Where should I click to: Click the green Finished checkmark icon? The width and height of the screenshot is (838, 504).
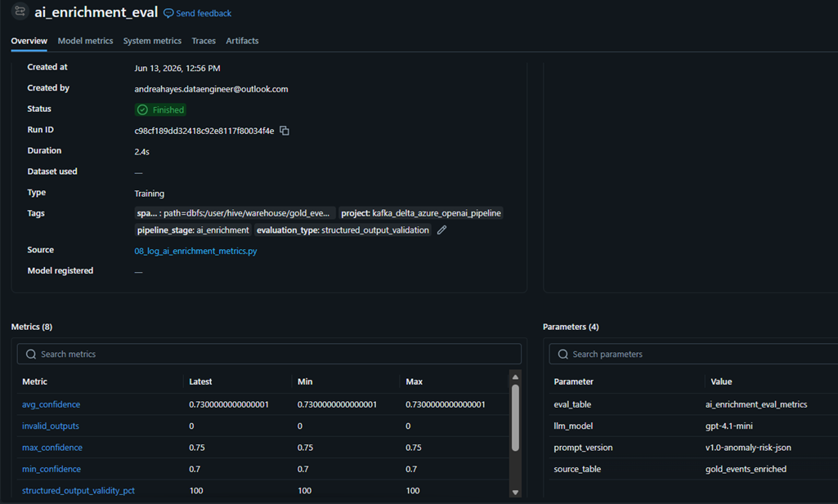[142, 110]
